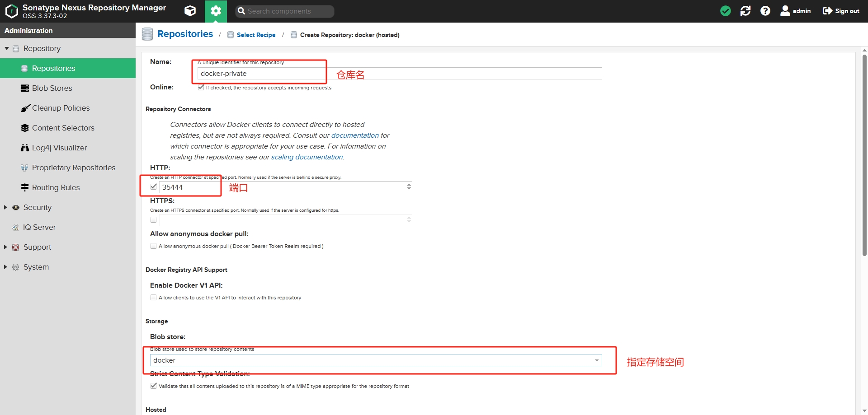Click the HTTPS port spinner arrows
The width and height of the screenshot is (868, 415).
click(x=409, y=219)
